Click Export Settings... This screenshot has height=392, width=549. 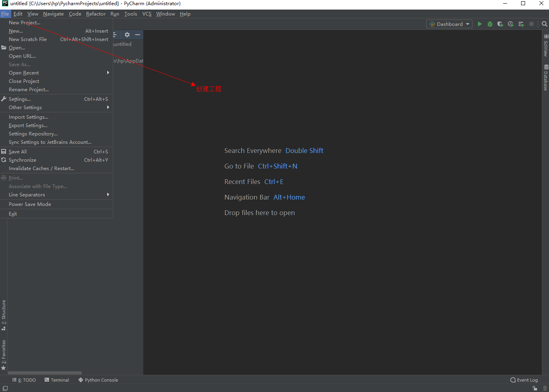pos(57,125)
